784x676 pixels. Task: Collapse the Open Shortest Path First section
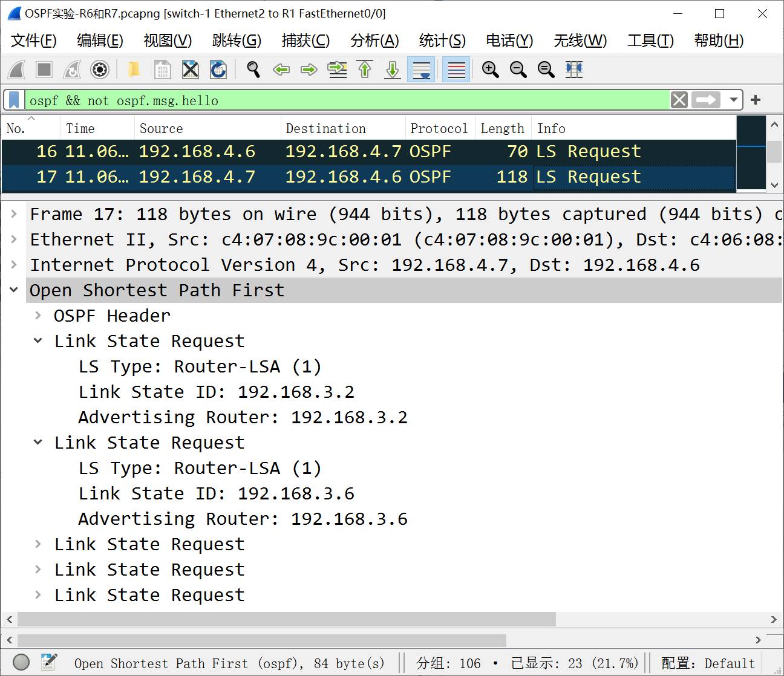tap(14, 290)
